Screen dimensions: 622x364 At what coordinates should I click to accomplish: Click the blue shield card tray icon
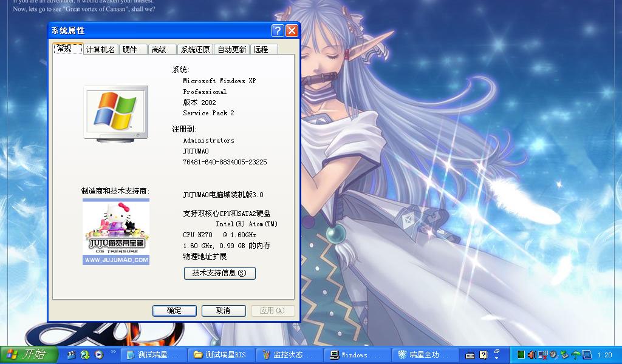click(x=587, y=355)
